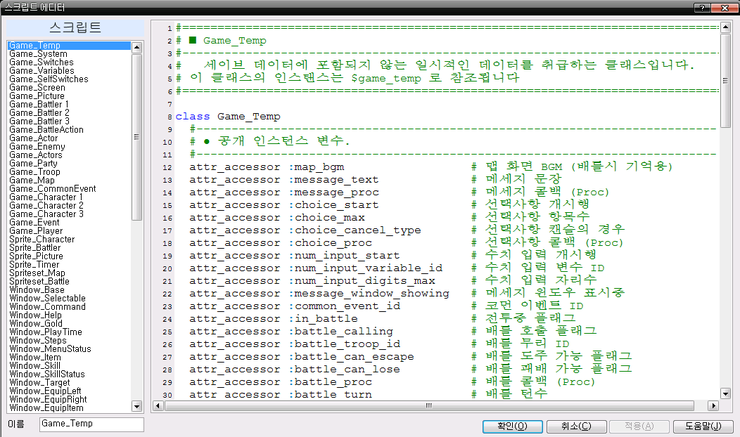Click horizontal scroll left arrow
Viewport: 740px width, 437px height.
click(159, 405)
